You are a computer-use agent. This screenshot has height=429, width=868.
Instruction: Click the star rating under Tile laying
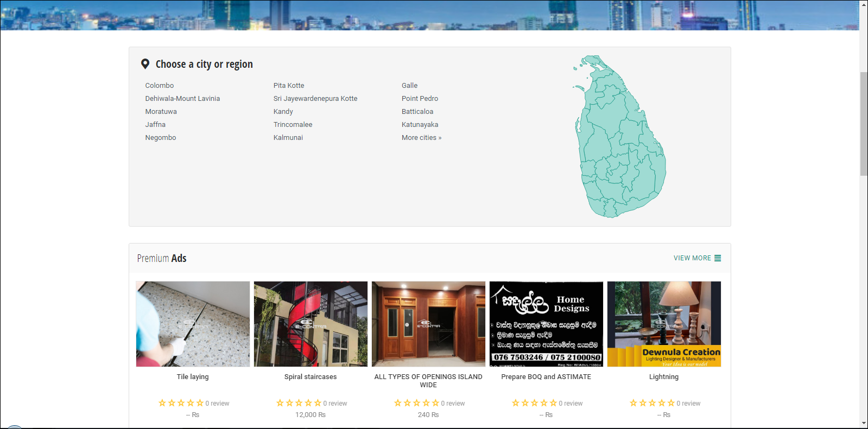pyautogui.click(x=181, y=403)
